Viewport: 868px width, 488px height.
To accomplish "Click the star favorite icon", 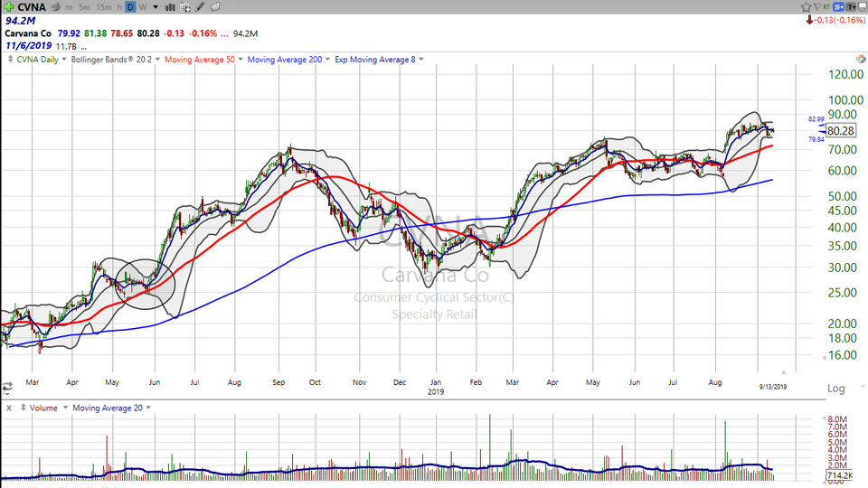I will click(x=807, y=7).
